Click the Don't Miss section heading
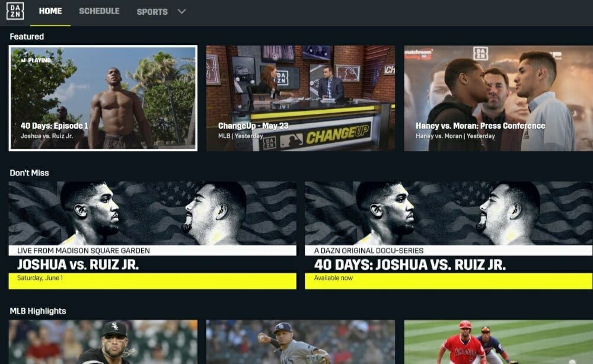The height and width of the screenshot is (364, 593). tap(29, 173)
